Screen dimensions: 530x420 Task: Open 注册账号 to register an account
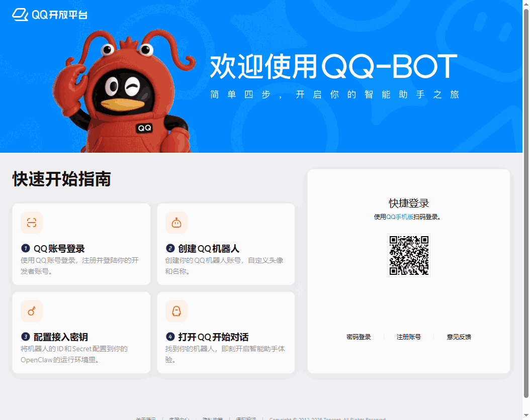(x=409, y=337)
